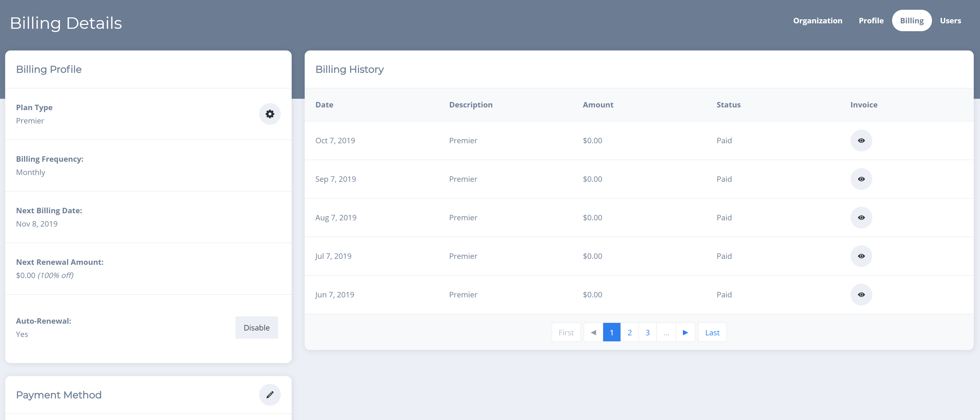The height and width of the screenshot is (420, 980).
Task: Select the Billing tab
Action: tap(912, 21)
